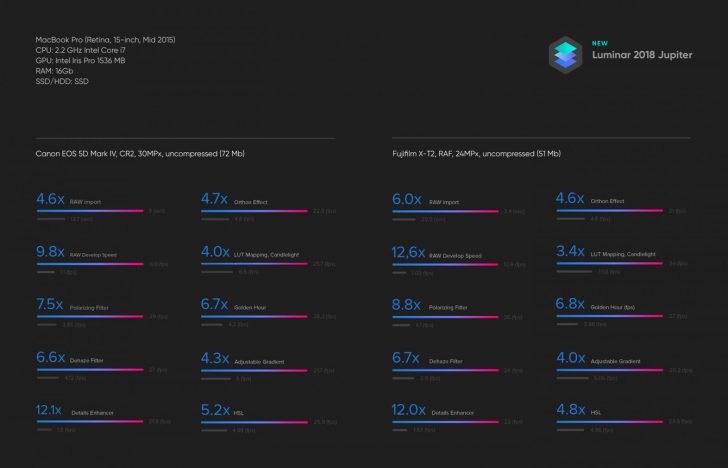Select the 8.8x Polarizing Filter result
The width and height of the screenshot is (728, 468).
[x=406, y=305]
